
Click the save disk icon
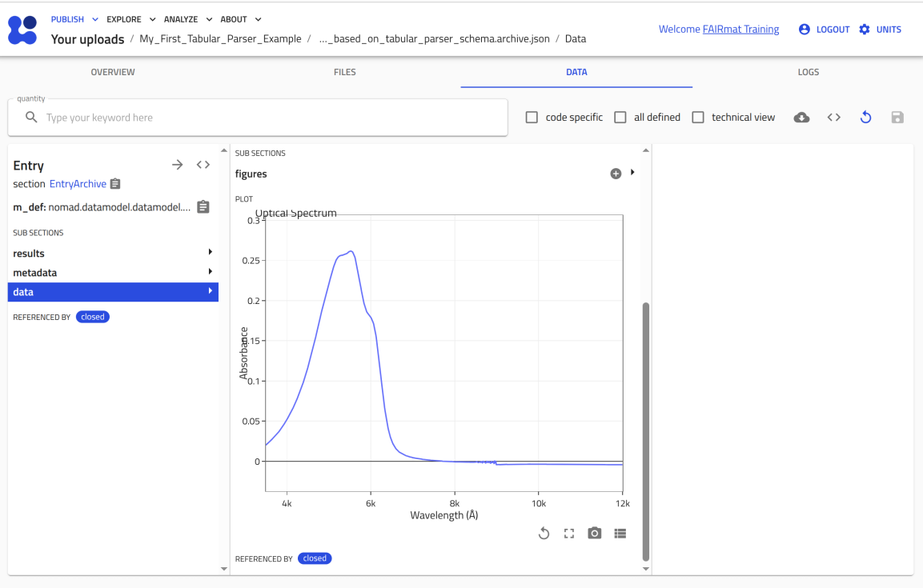point(897,118)
